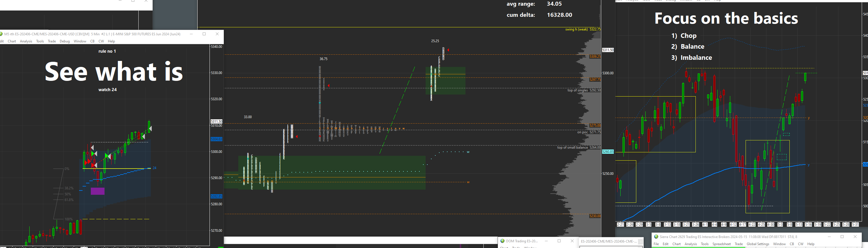
Task: Click the 'See what is' text on M5 chart
Action: 114,71
